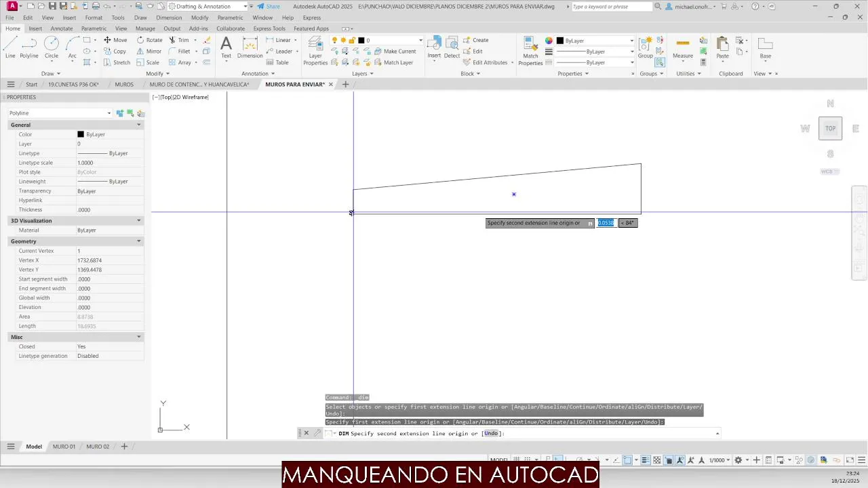The height and width of the screenshot is (488, 868).
Task: Select the Circle tool
Action: click(x=52, y=47)
